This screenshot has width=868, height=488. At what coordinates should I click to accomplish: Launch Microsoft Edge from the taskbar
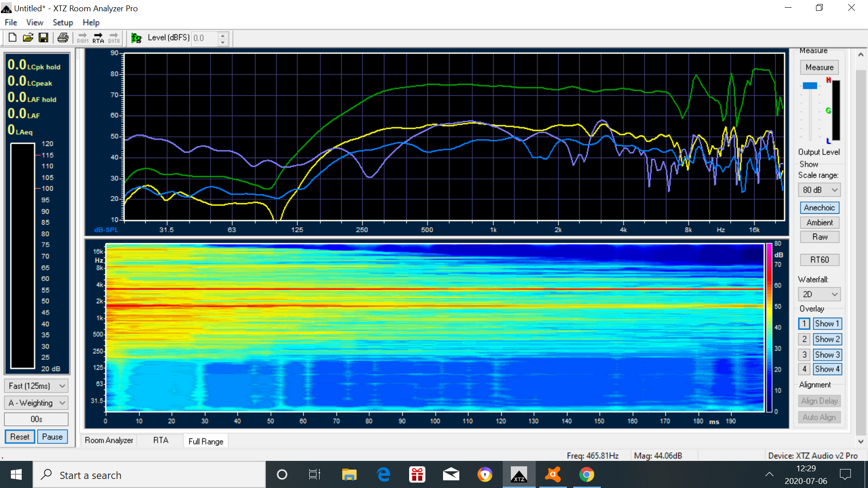point(383,474)
